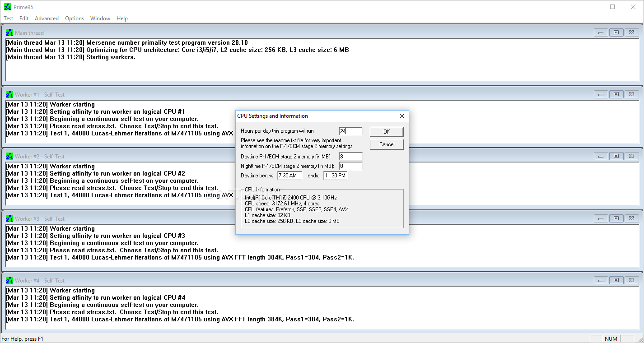Open the Window menu
The image size is (644, 343).
click(x=100, y=19)
